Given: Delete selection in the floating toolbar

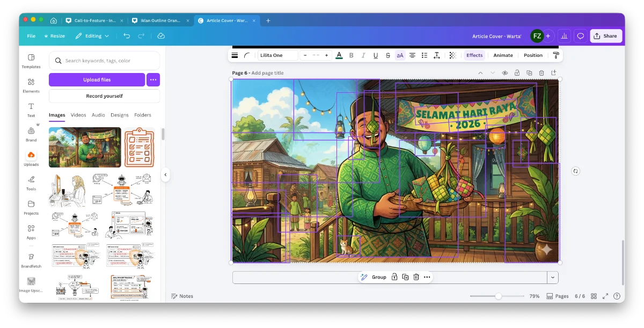Looking at the screenshot, I should click(x=416, y=277).
